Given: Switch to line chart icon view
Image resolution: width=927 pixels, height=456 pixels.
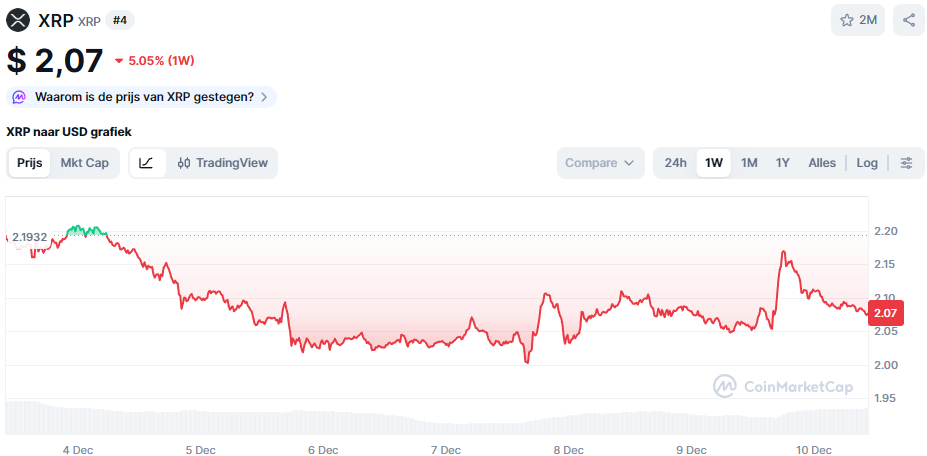Looking at the screenshot, I should point(147,163).
